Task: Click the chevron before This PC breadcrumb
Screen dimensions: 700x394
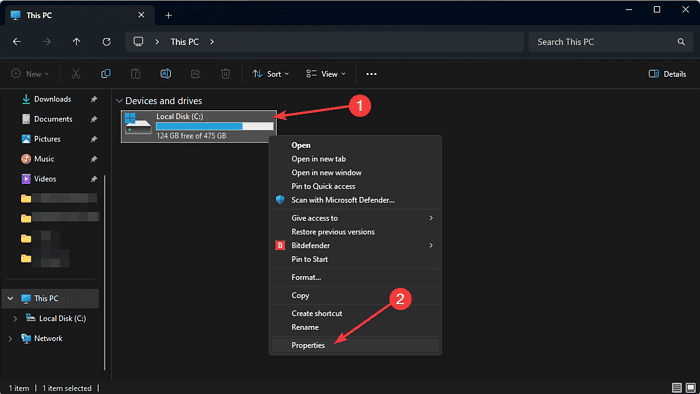Action: click(157, 41)
